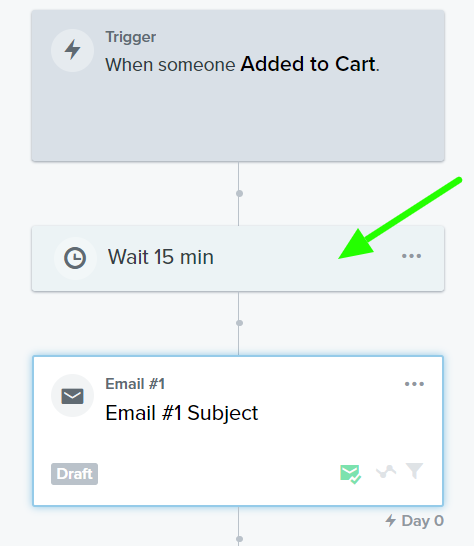Click the envelope icon on Email #1
Screen dimensions: 474x546
point(72,396)
